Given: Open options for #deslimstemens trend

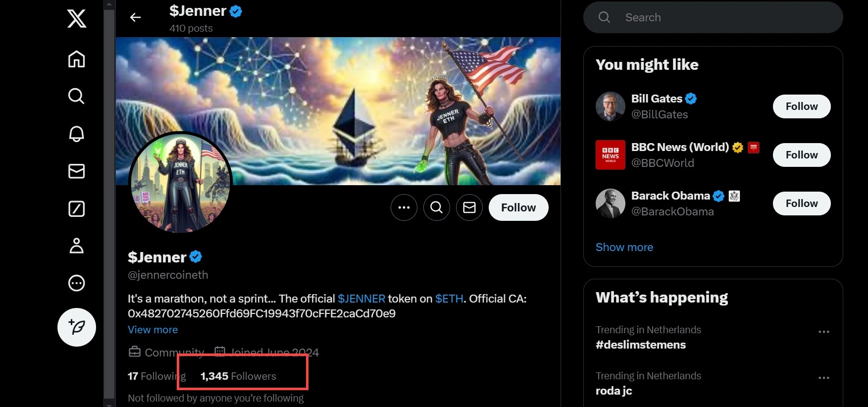Looking at the screenshot, I should pyautogui.click(x=823, y=332).
